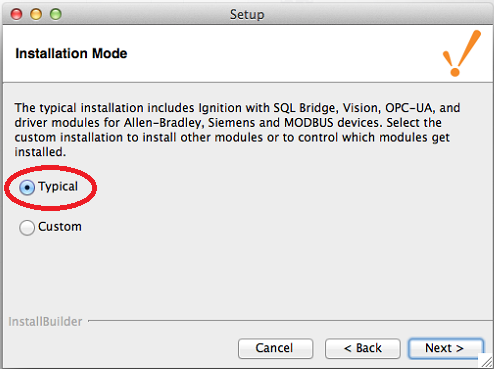Click the horizontal separator beside InstallBuilder
The image size is (494, 369).
point(290,321)
